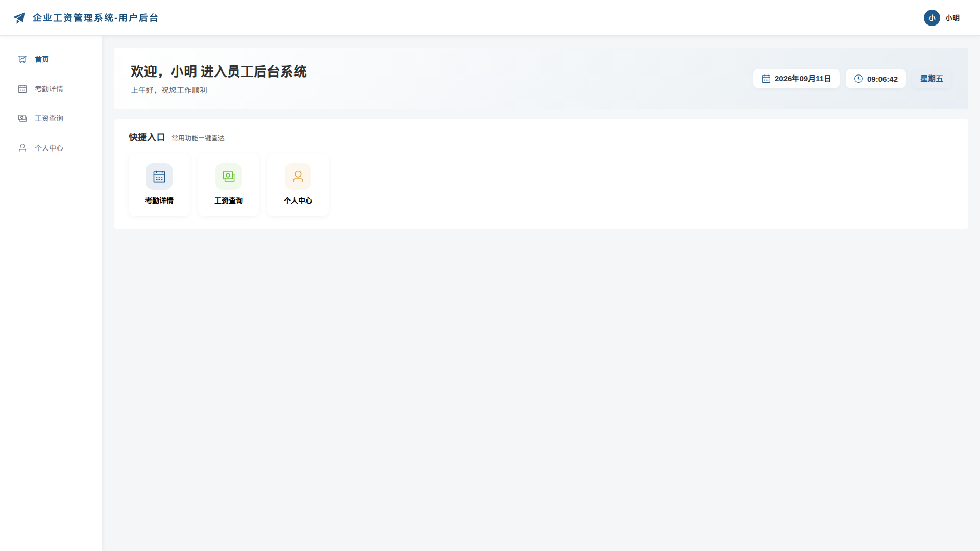Click the attendance calendar icon in sidebar
Viewport: 980px width, 551px height.
pos(22,89)
